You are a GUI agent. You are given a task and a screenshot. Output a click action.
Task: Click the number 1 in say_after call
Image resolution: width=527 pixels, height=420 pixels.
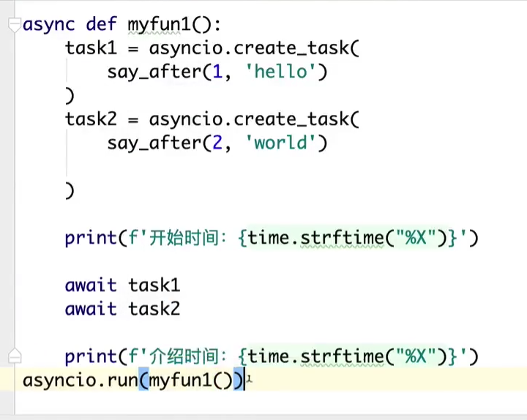coord(217,72)
